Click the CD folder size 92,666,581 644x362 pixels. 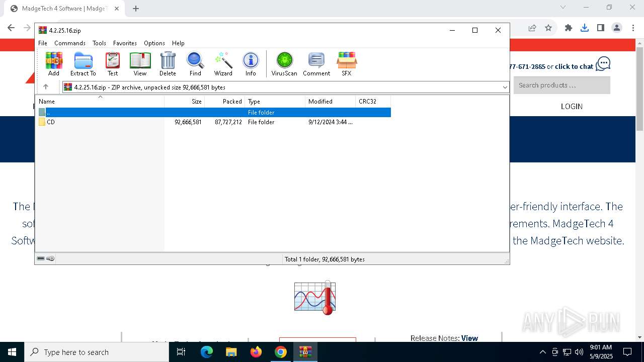point(188,122)
